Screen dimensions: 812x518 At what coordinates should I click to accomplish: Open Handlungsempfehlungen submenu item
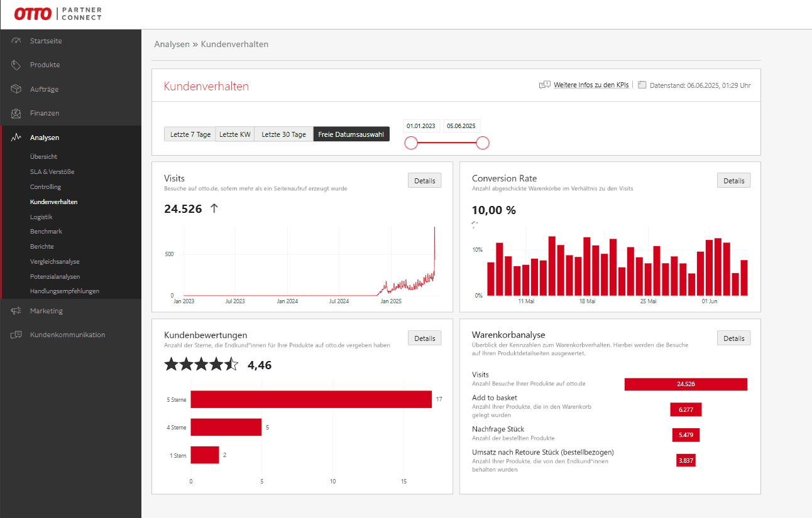(64, 291)
